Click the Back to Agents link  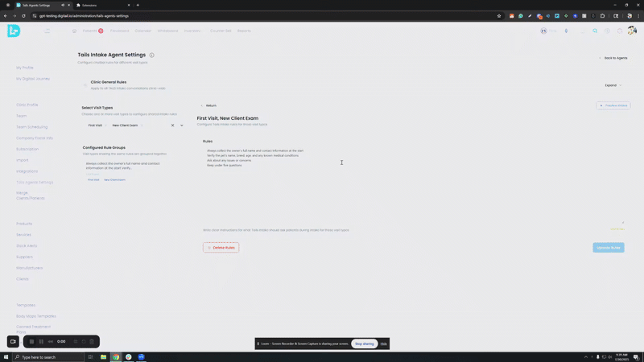(613, 58)
